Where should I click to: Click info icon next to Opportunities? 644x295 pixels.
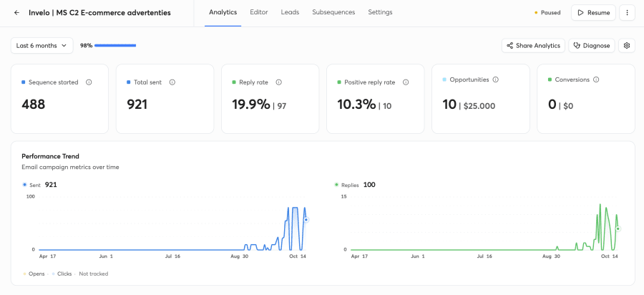[x=495, y=79]
